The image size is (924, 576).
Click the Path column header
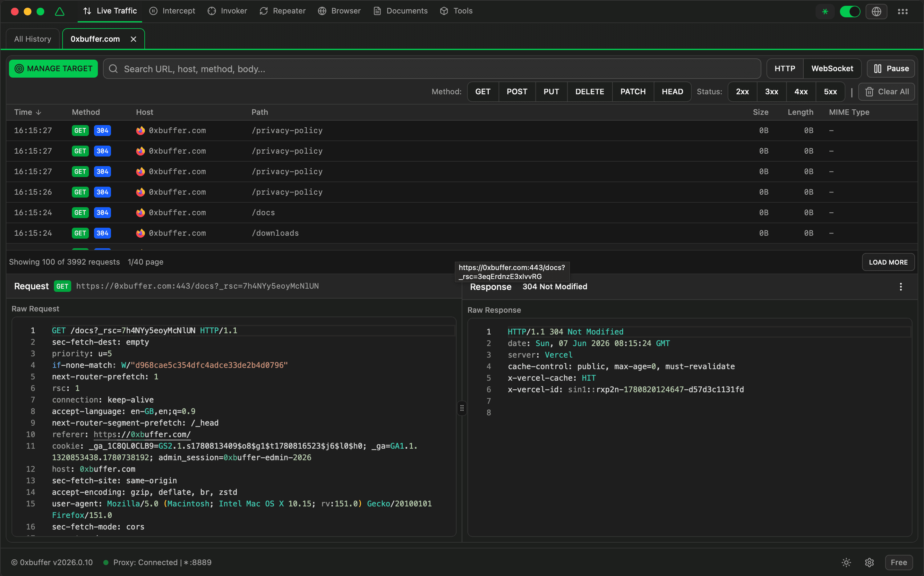pyautogui.click(x=260, y=112)
